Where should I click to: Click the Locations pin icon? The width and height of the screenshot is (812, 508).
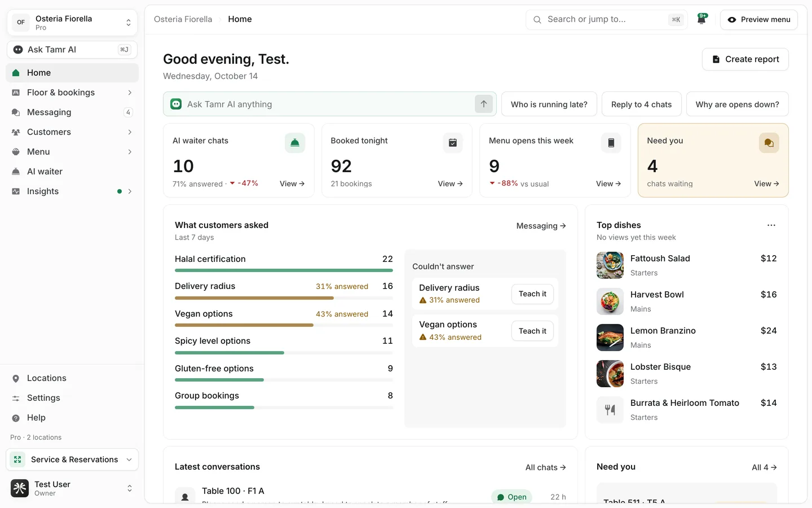[16, 378]
